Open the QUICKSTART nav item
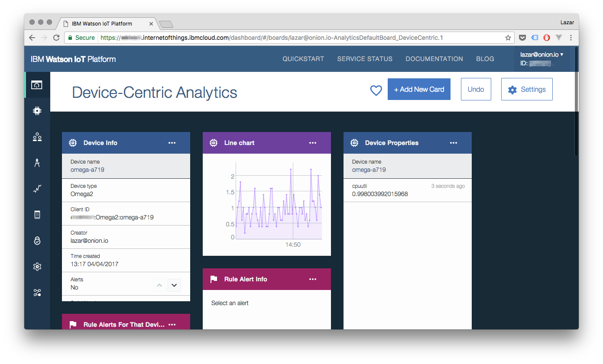Screen dimensions: 603x364 (x=303, y=59)
